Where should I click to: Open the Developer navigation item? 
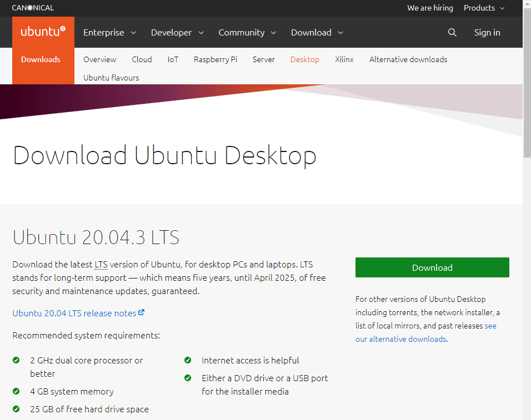point(172,33)
